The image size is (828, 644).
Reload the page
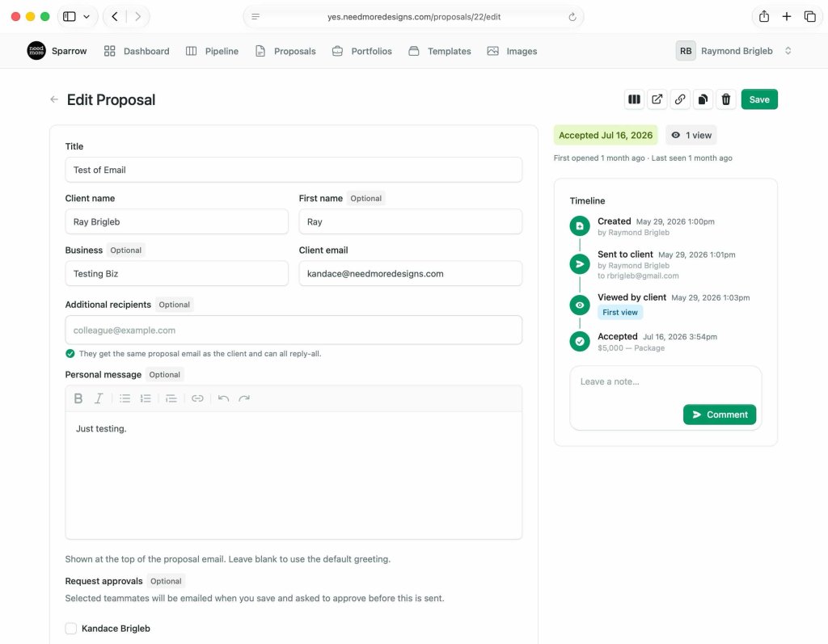(x=572, y=17)
